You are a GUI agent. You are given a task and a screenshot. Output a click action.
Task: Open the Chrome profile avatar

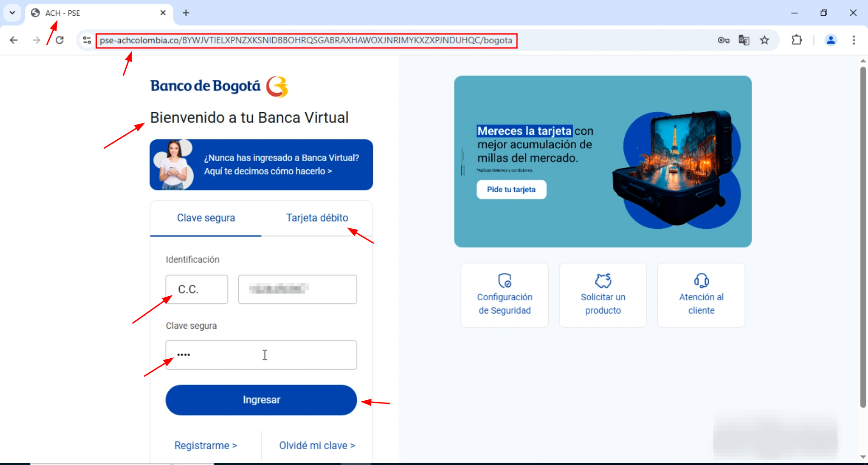[x=830, y=40]
